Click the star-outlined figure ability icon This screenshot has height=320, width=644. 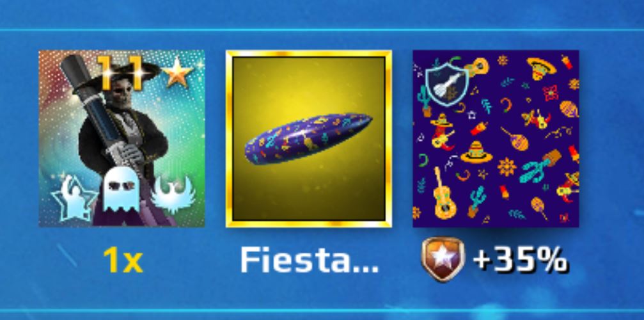click(74, 197)
